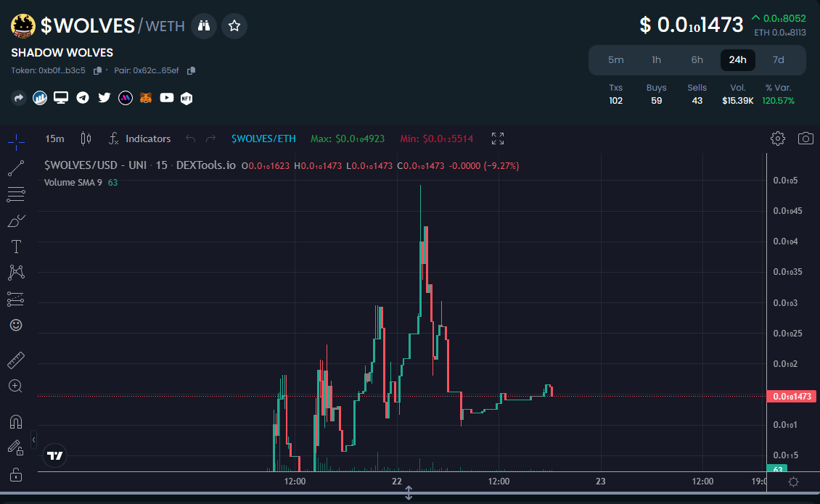Copy the token address
Viewport: 820px width, 504px height.
tap(97, 70)
